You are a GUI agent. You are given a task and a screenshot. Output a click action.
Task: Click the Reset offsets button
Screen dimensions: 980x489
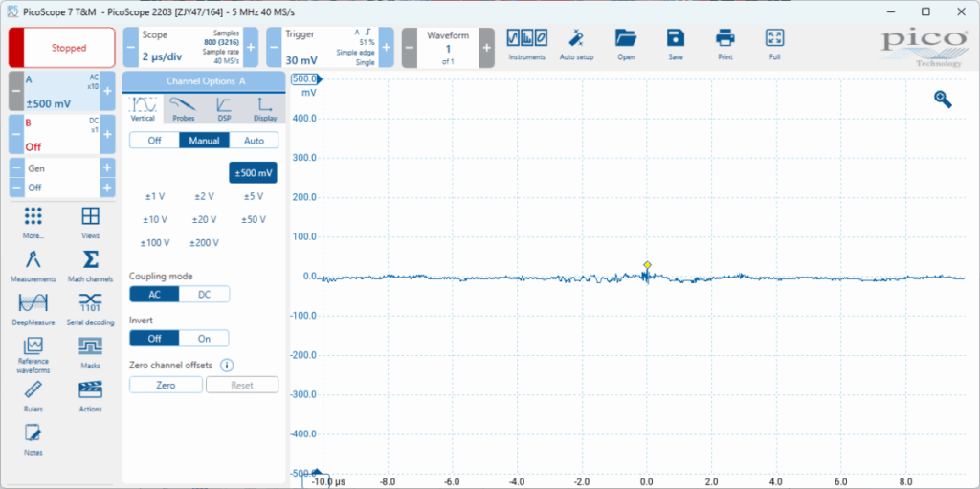coord(242,386)
